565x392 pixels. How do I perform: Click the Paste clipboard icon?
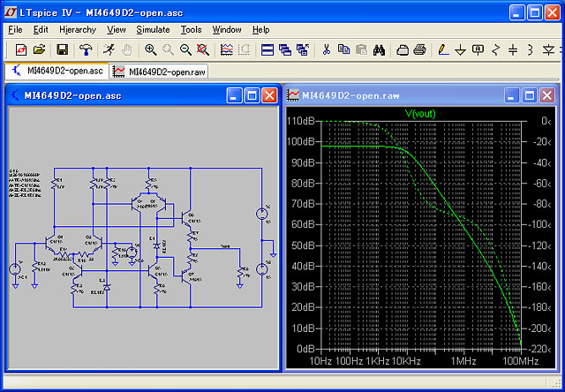(x=361, y=49)
